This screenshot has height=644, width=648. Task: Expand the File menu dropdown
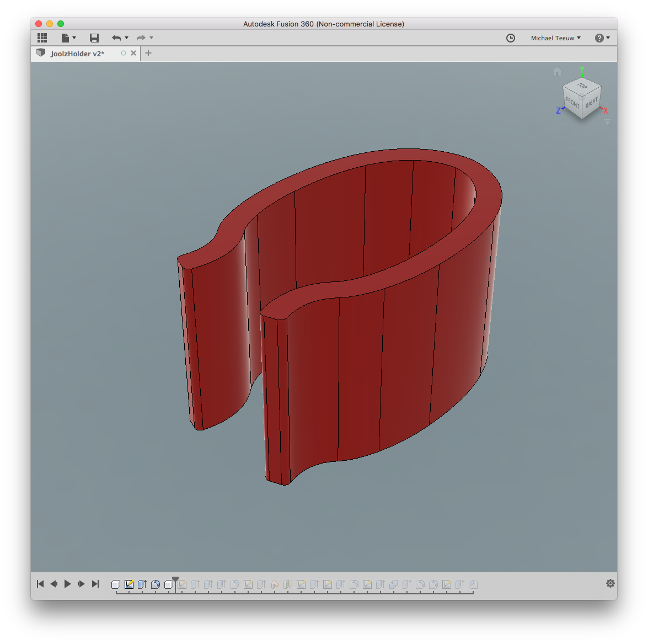[68, 38]
